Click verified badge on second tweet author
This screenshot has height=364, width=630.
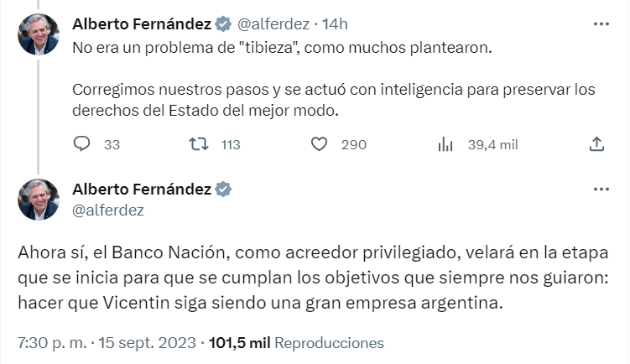coord(224,190)
